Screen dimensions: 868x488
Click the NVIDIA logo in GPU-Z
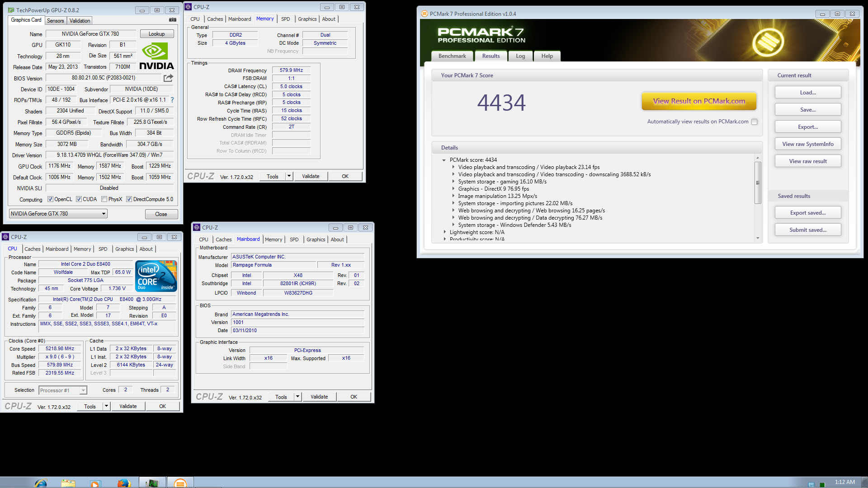tap(156, 56)
